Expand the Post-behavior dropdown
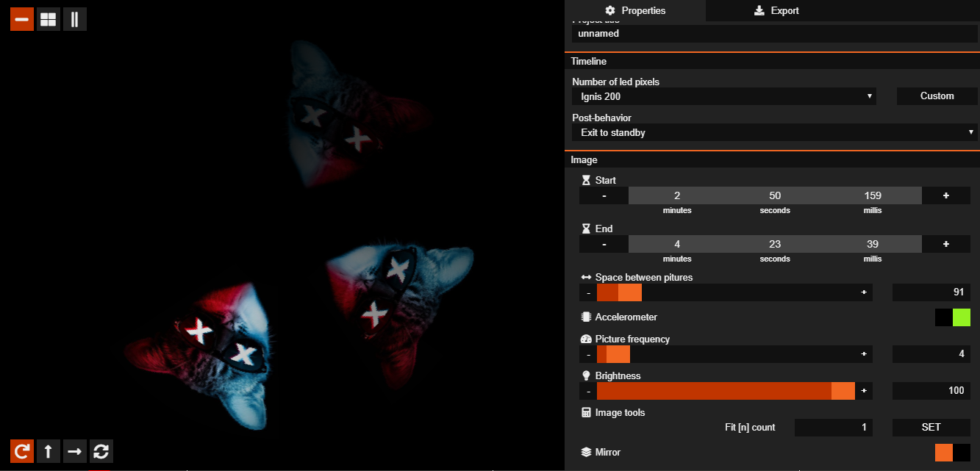Screen dimensions: 980x471 point(775,133)
